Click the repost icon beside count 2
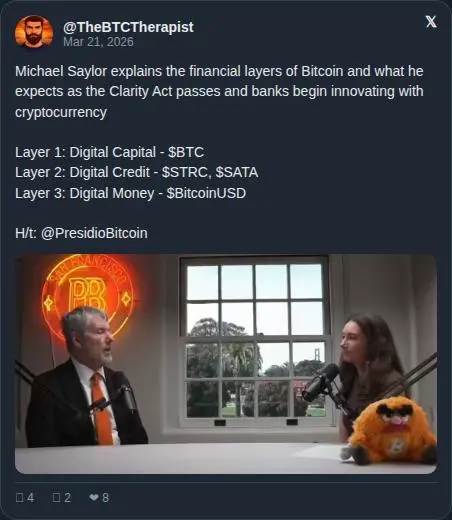Viewport: 452px width, 520px height. click(x=56, y=498)
